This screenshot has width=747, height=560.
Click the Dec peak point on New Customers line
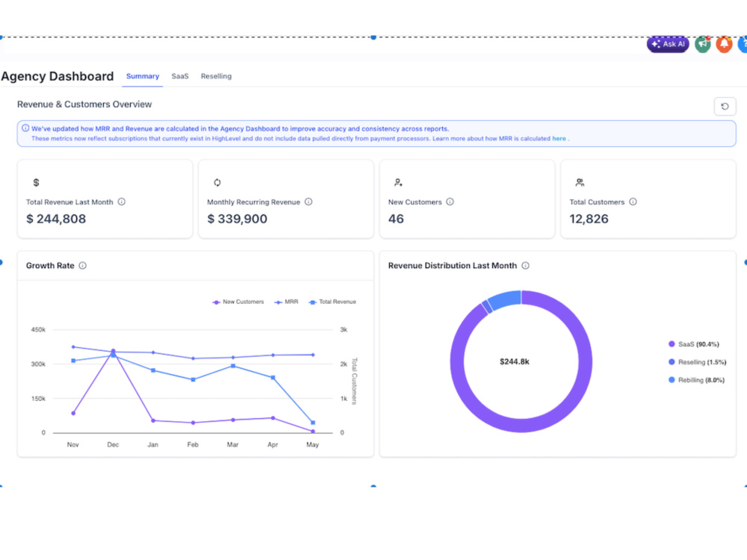click(113, 351)
